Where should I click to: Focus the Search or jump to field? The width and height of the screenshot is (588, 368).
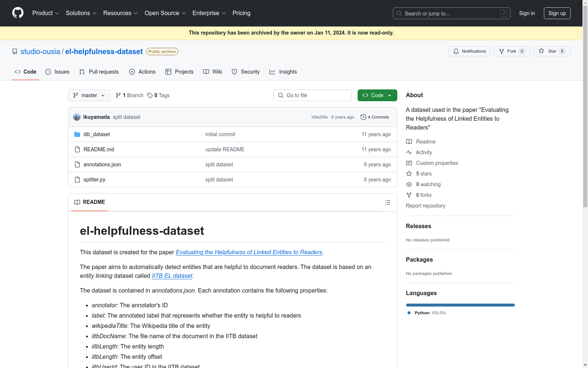click(452, 13)
